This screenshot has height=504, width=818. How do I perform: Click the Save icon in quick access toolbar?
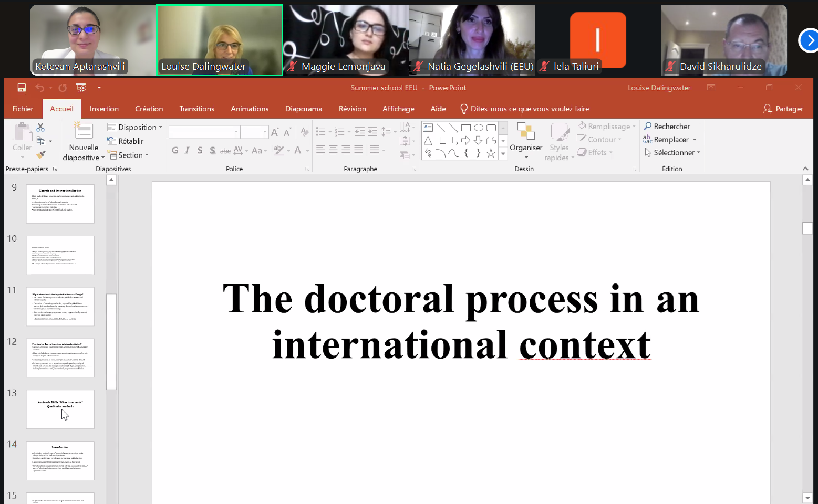22,88
